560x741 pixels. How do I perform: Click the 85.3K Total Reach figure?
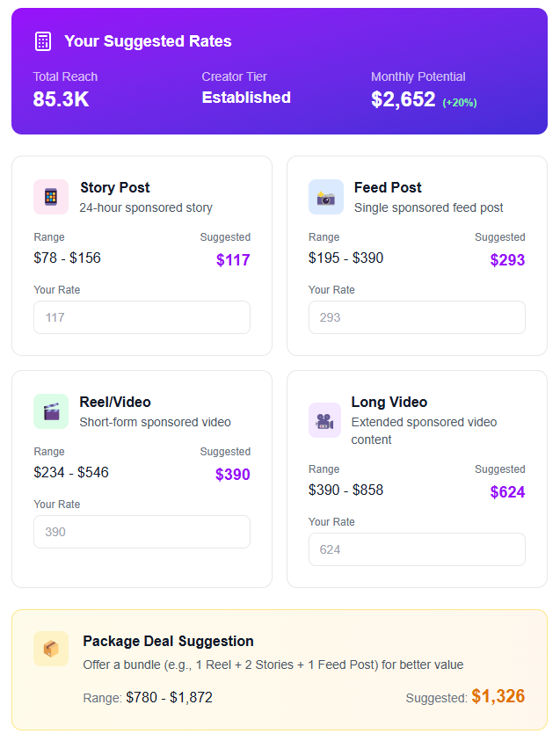[x=61, y=100]
